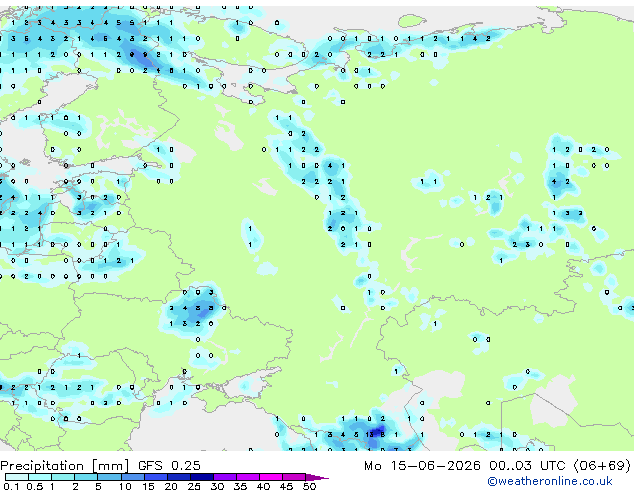Select the 15–20 mm blue legend swatch
The height and width of the screenshot is (490, 634).
pos(155,477)
